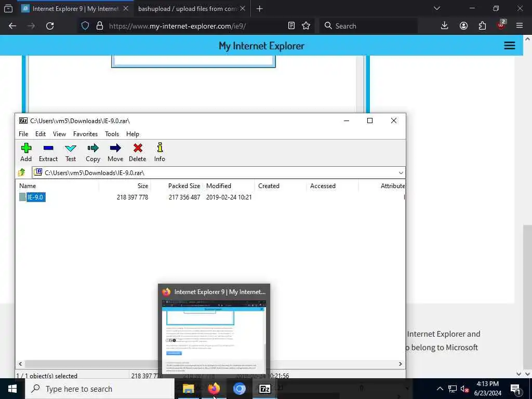Show hidden system tray icons
The image size is (532, 399).
point(440,389)
